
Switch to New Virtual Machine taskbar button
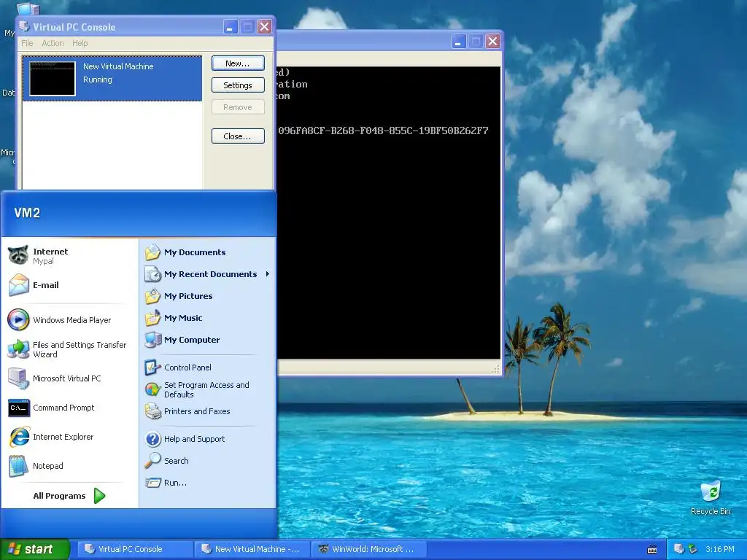tap(252, 549)
